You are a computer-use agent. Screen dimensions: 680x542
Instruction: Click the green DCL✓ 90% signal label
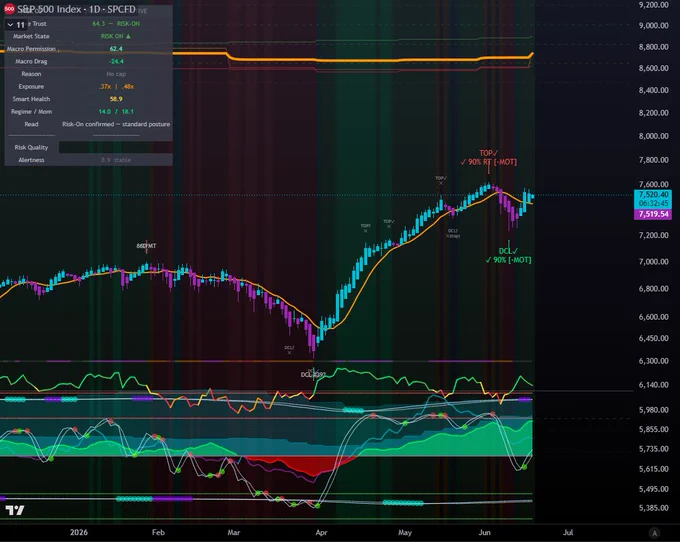coord(508,255)
